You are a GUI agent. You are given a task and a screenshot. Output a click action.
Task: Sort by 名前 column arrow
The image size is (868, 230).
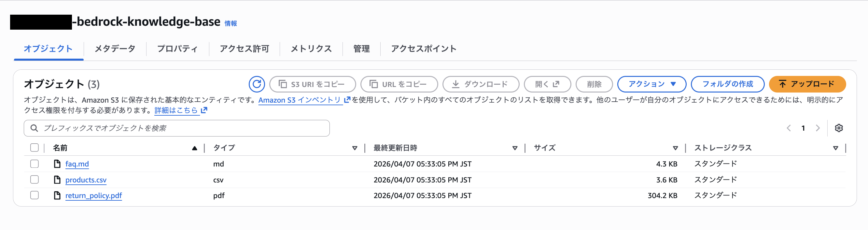(194, 148)
